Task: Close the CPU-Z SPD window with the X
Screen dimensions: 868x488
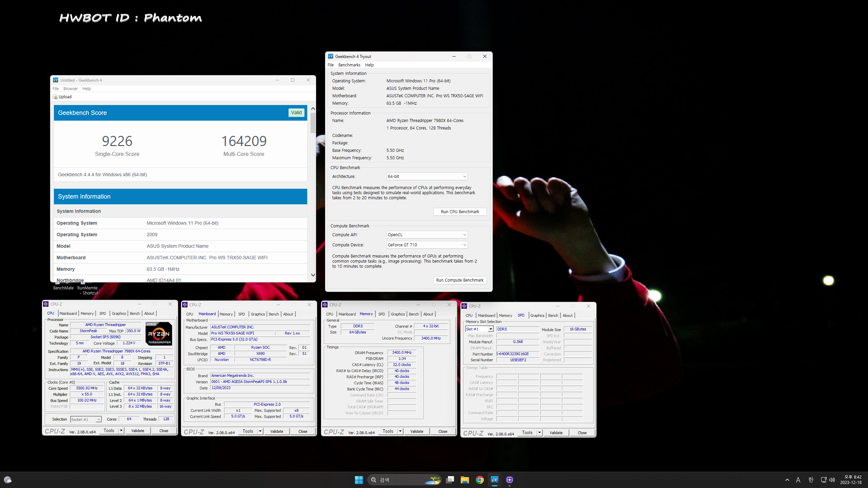Action: (x=589, y=306)
